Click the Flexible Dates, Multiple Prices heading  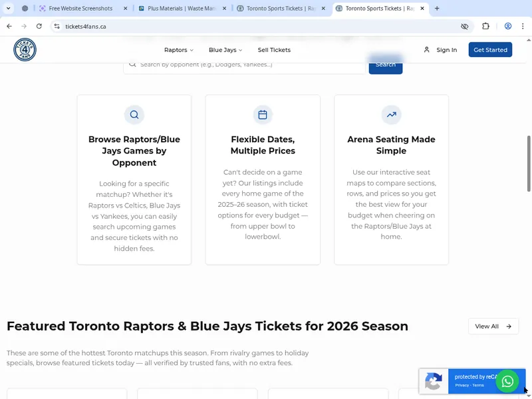pos(263,145)
